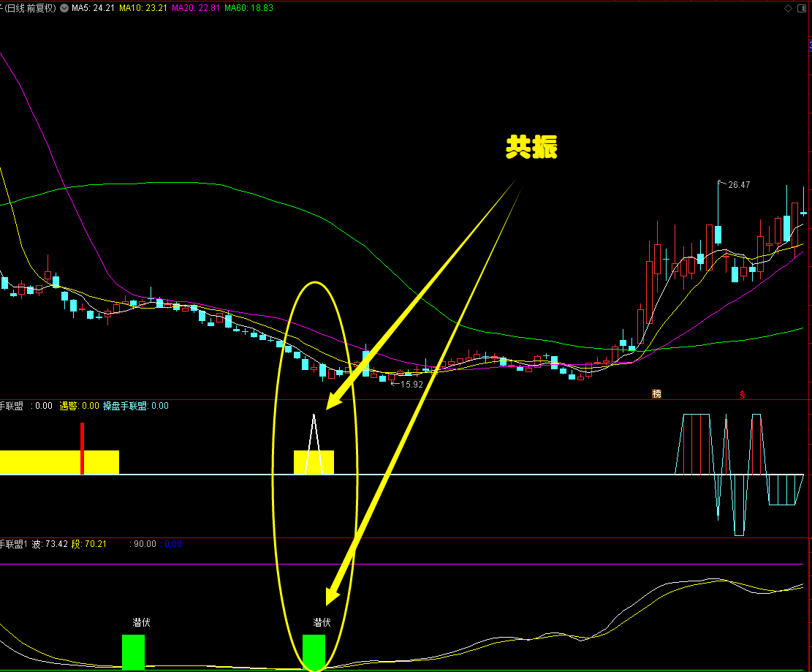Click the candlestick at the 26.47 high
The image size is (812, 672).
point(718,234)
